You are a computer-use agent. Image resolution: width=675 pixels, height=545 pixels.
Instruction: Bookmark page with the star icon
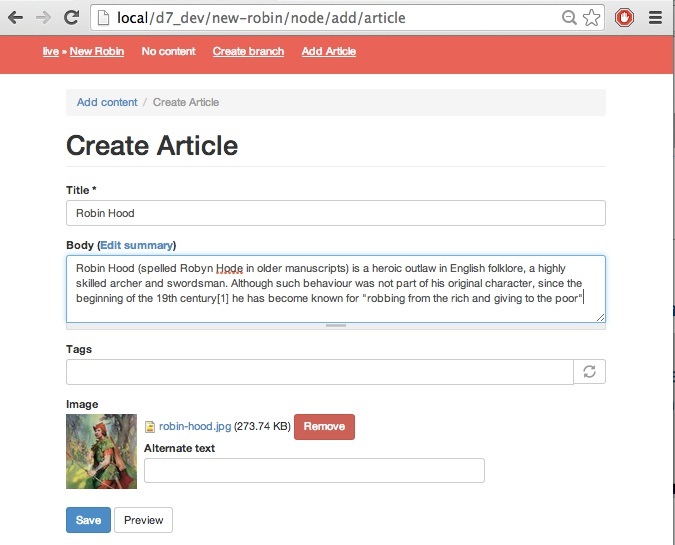click(591, 18)
